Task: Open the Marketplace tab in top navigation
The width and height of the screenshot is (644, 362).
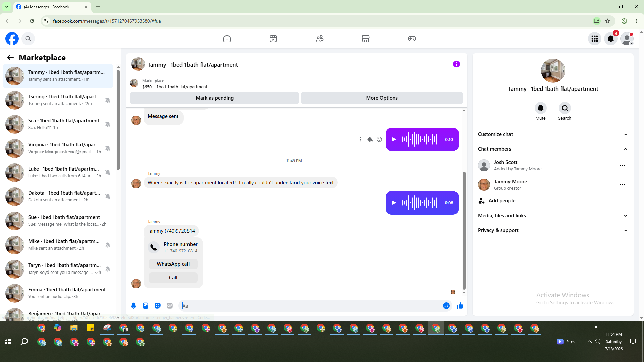Action: click(366, 39)
